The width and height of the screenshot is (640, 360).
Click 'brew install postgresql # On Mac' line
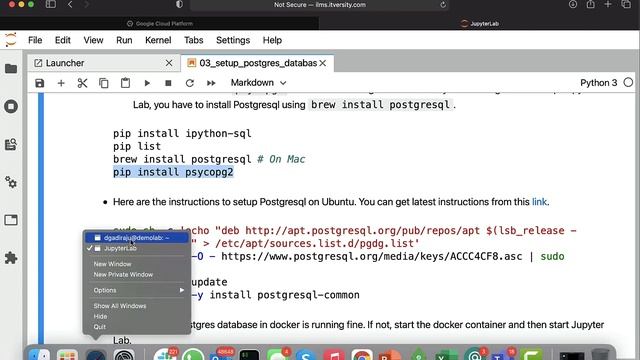pos(209,159)
